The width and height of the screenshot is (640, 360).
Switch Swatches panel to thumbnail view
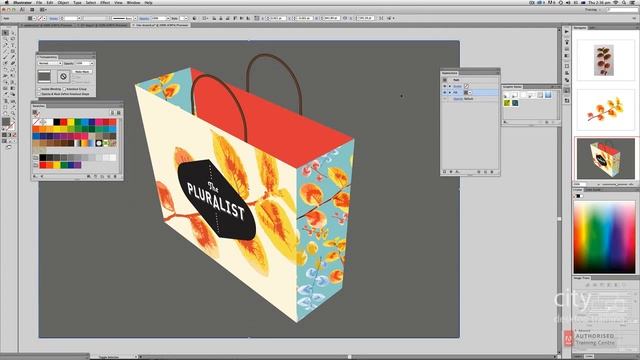[x=119, y=113]
